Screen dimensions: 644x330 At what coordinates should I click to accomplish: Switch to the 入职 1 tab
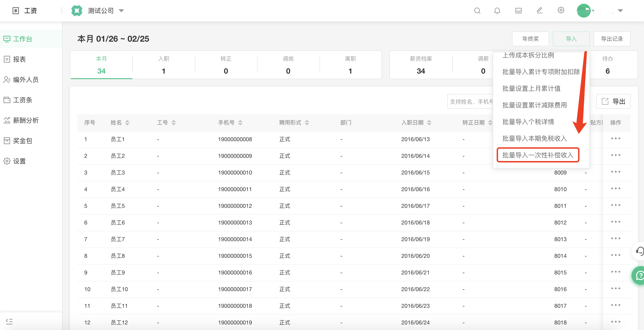(x=163, y=65)
